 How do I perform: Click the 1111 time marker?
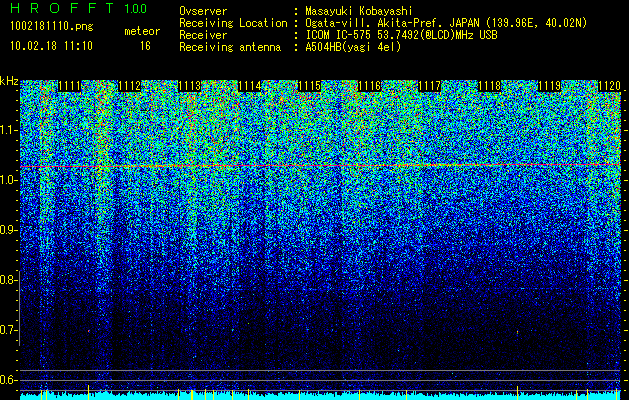(x=69, y=86)
